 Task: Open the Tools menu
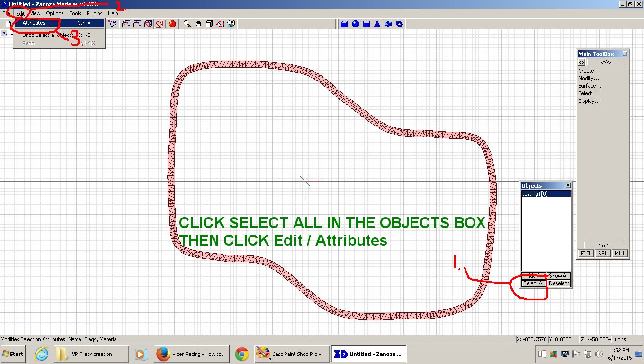(75, 13)
